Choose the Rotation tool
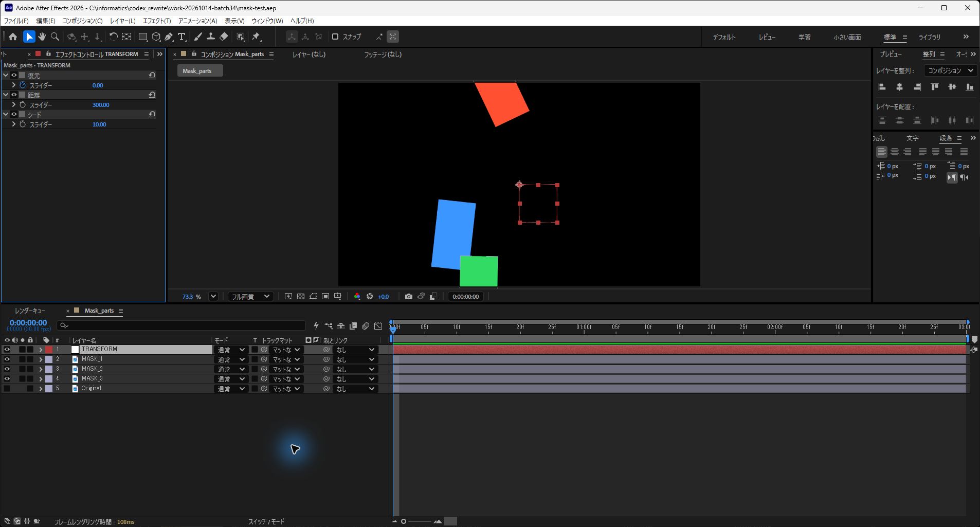 coord(113,37)
